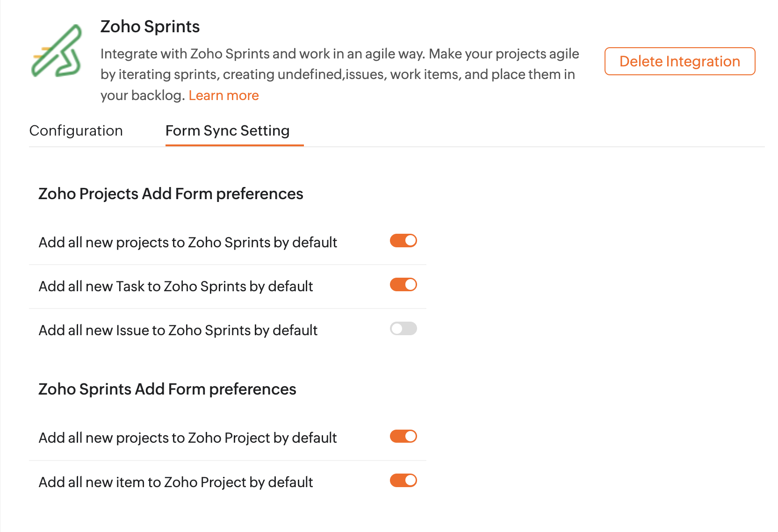Switch to the Configuration tab
This screenshot has width=778, height=532.
click(x=76, y=131)
